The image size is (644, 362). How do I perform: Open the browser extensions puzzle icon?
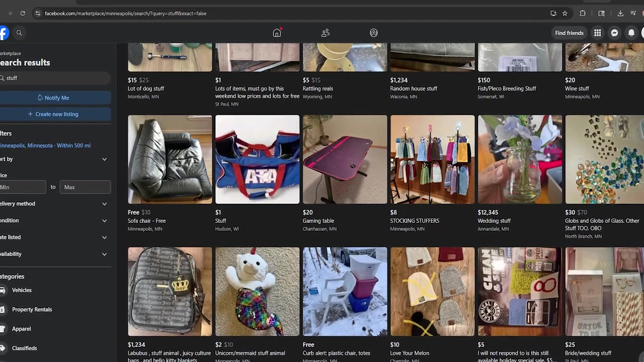[x=583, y=13]
